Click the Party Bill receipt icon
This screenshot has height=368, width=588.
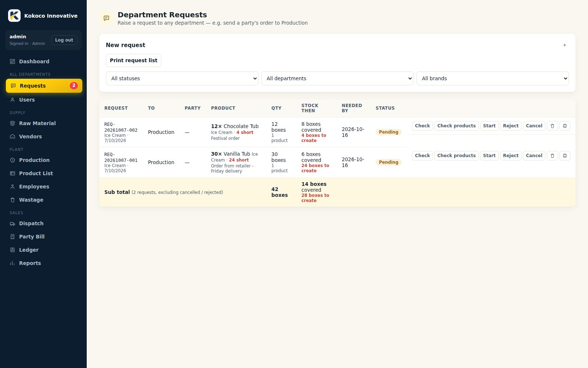12,237
